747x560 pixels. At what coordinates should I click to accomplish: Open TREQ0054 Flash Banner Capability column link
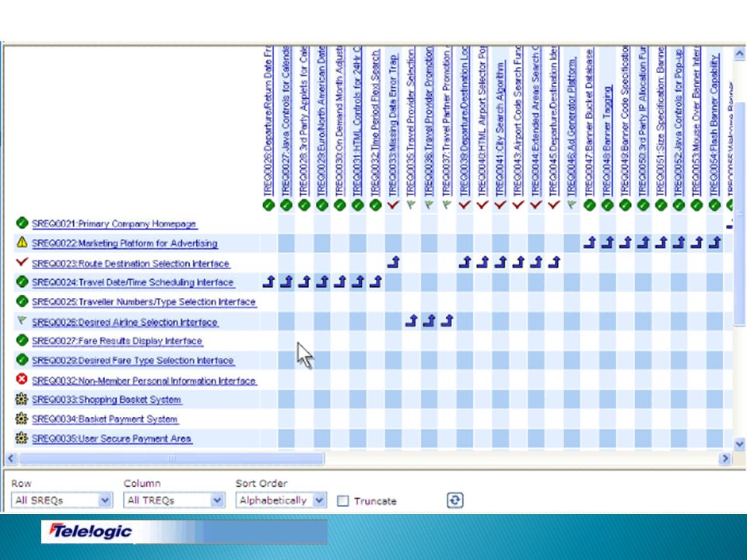coord(714,124)
